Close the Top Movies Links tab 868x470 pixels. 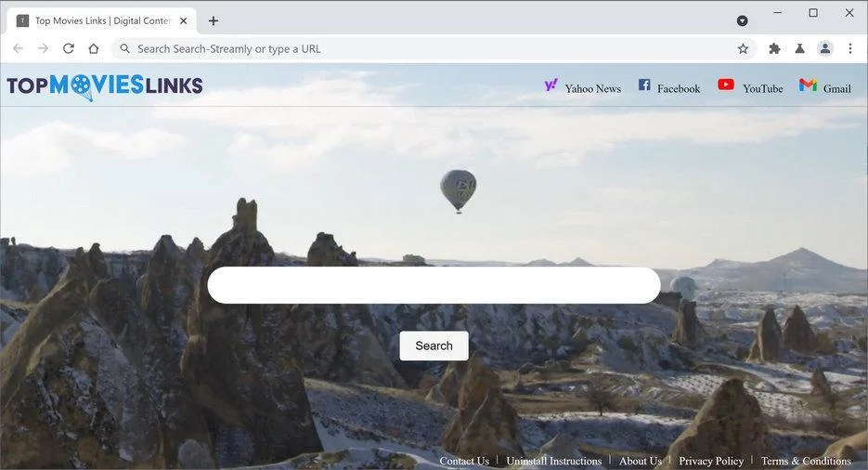click(184, 21)
